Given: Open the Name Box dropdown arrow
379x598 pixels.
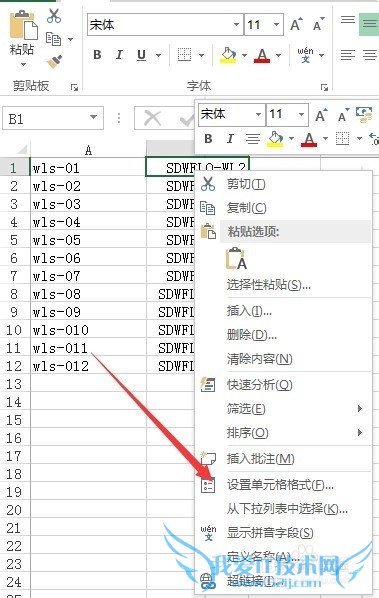Looking at the screenshot, I should (x=93, y=117).
